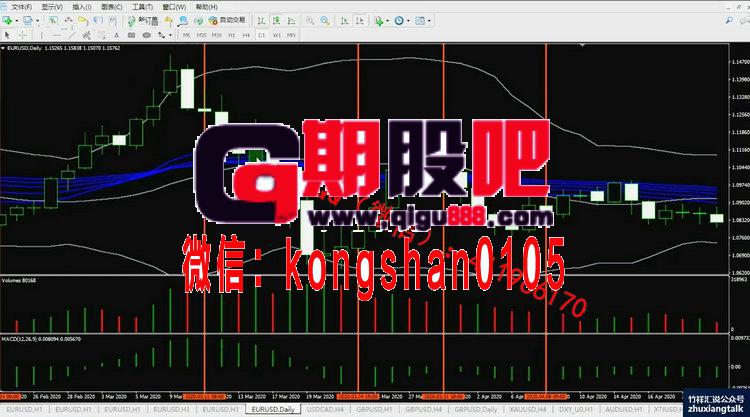
Task: Toggle the Chart Shift icon
Action: click(360, 21)
